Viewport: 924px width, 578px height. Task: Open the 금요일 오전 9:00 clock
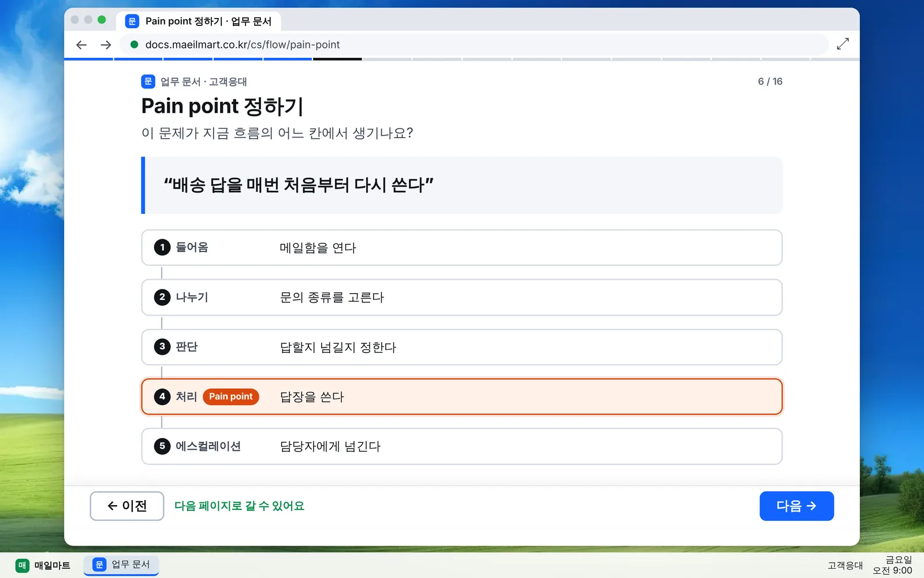[893, 565]
